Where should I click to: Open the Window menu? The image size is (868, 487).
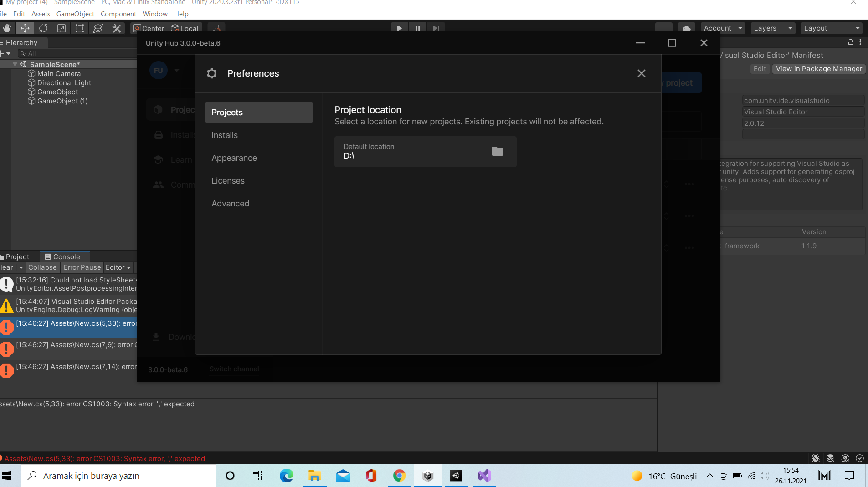coord(155,14)
